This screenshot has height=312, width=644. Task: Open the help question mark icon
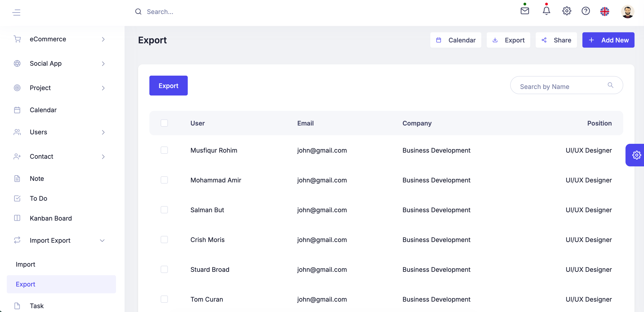point(586,11)
